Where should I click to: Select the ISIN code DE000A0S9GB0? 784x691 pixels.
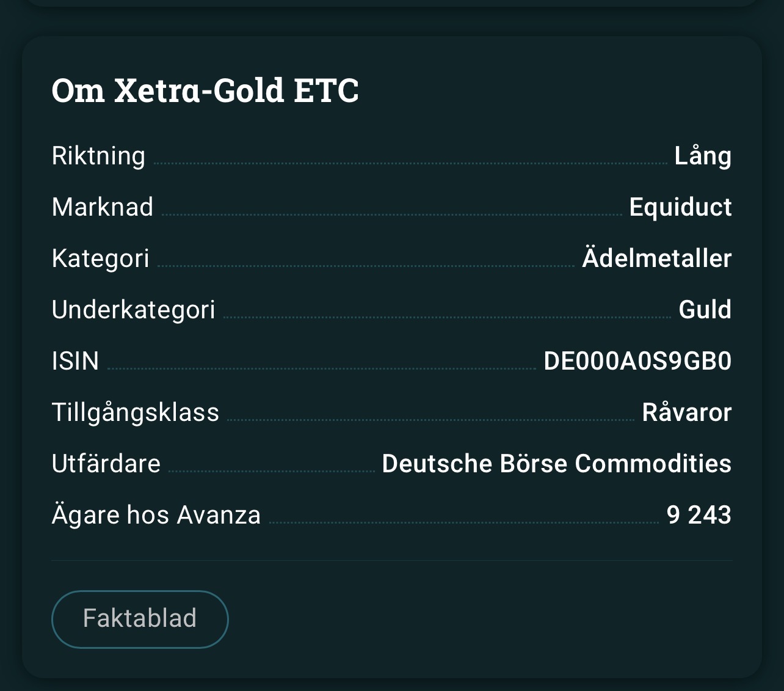pos(637,361)
